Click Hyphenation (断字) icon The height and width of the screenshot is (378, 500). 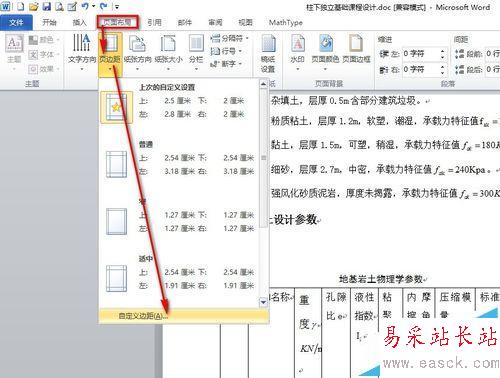215,64
